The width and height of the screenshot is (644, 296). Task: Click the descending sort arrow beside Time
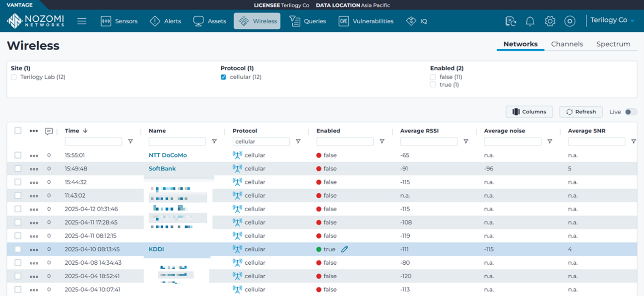pyautogui.click(x=85, y=131)
